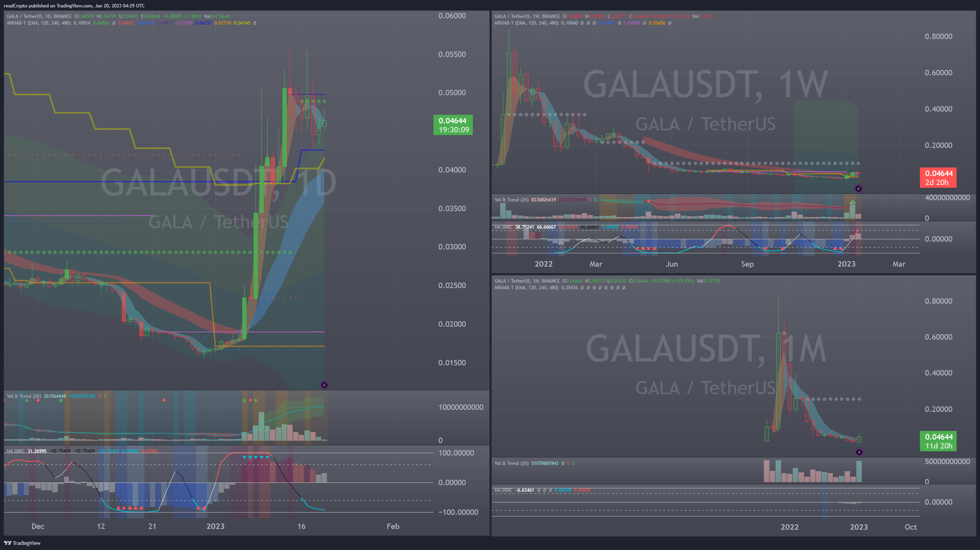Click the lightning bolt icon on the 1M chart
Image resolution: width=980 pixels, height=550 pixels.
coord(859,452)
